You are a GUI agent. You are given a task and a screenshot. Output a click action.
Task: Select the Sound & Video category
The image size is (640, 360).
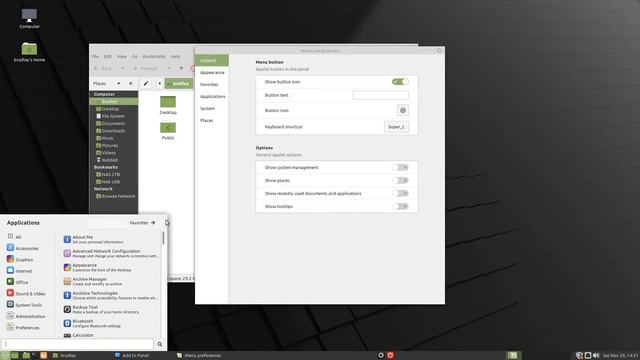coord(26,293)
